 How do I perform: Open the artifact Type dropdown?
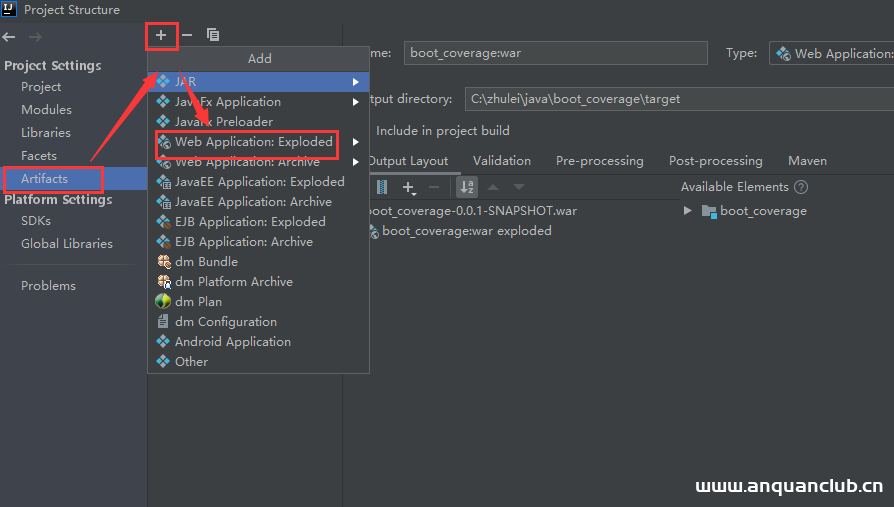click(832, 54)
